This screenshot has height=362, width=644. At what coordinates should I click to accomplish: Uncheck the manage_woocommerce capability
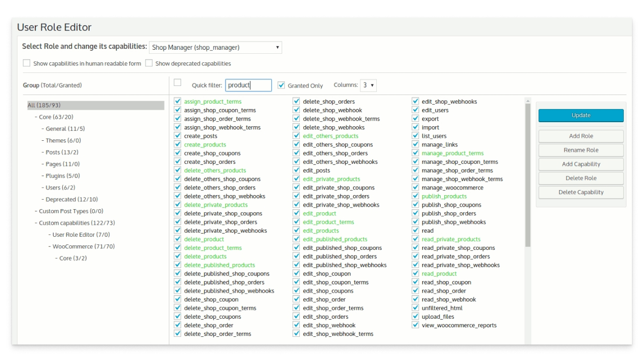coord(415,188)
